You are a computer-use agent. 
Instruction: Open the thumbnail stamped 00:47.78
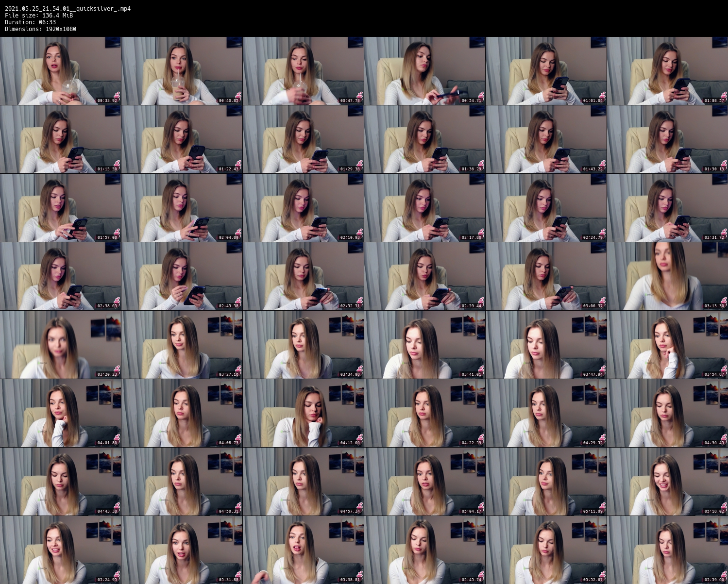303,71
